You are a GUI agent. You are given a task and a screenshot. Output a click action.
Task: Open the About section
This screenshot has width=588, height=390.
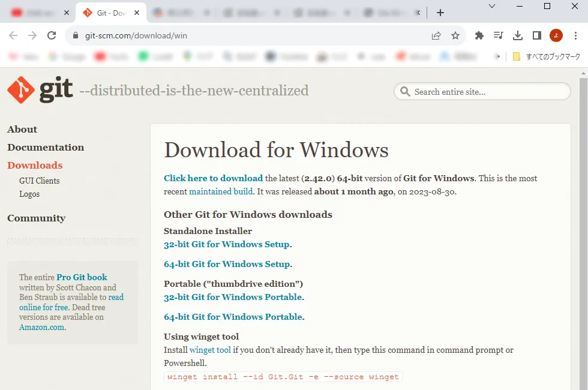(x=22, y=130)
